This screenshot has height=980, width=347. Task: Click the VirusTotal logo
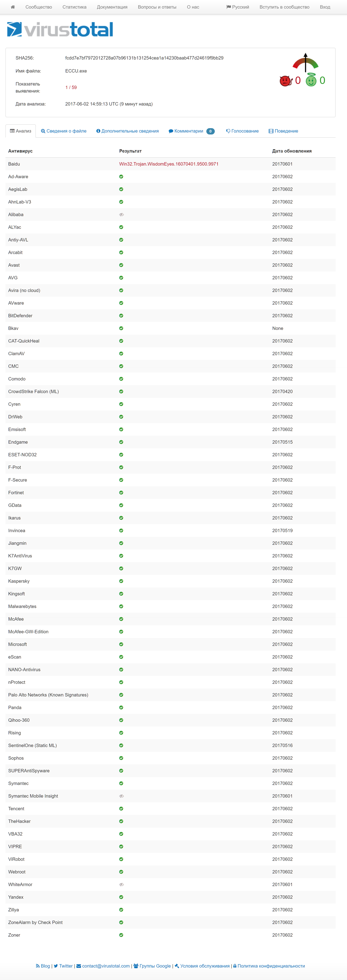coord(60,30)
